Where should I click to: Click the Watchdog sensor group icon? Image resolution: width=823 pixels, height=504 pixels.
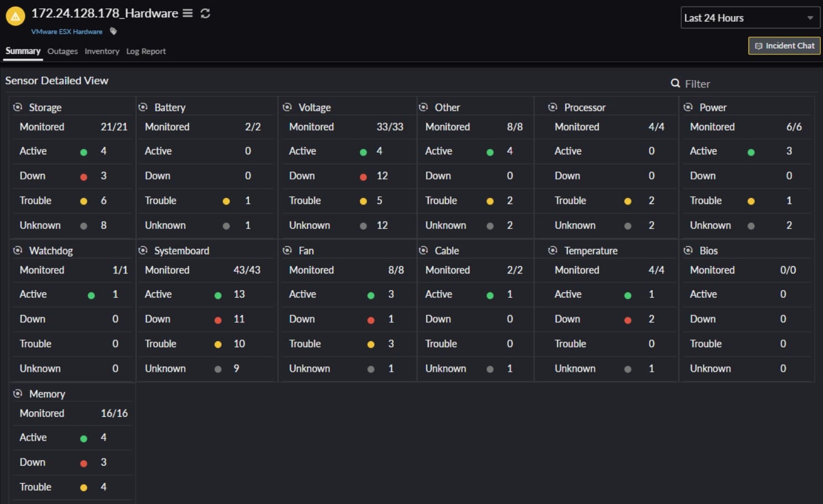pyautogui.click(x=18, y=251)
